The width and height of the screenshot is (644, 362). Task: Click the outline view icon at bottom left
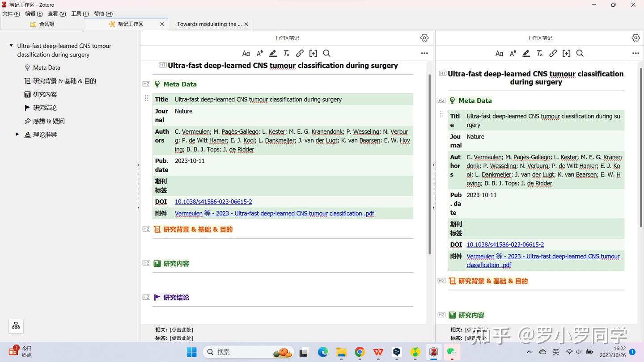[16, 326]
